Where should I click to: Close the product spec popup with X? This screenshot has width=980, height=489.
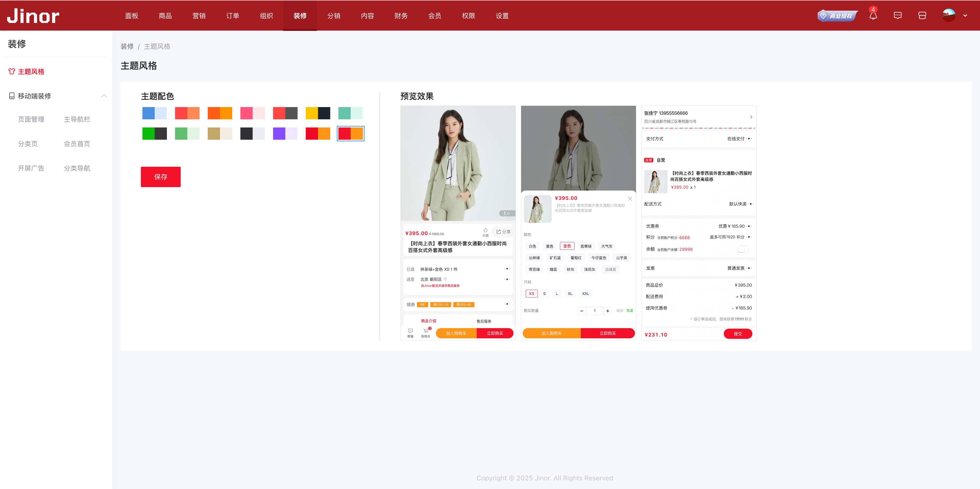click(630, 198)
